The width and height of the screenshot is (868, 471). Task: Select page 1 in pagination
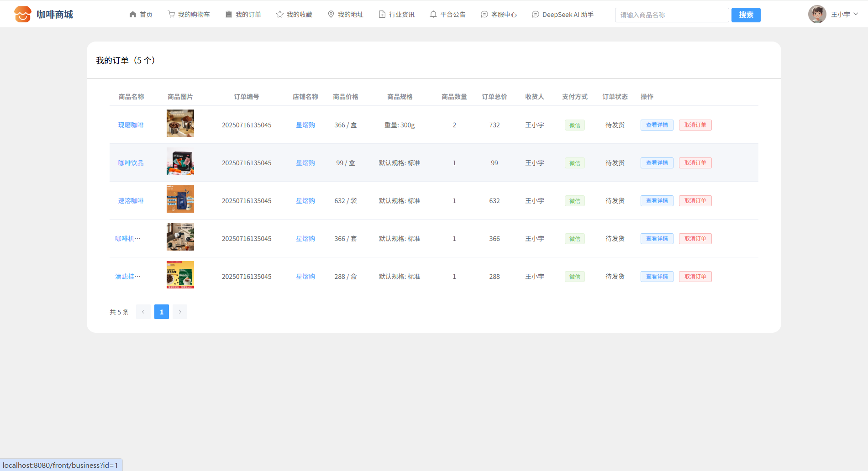coord(162,312)
